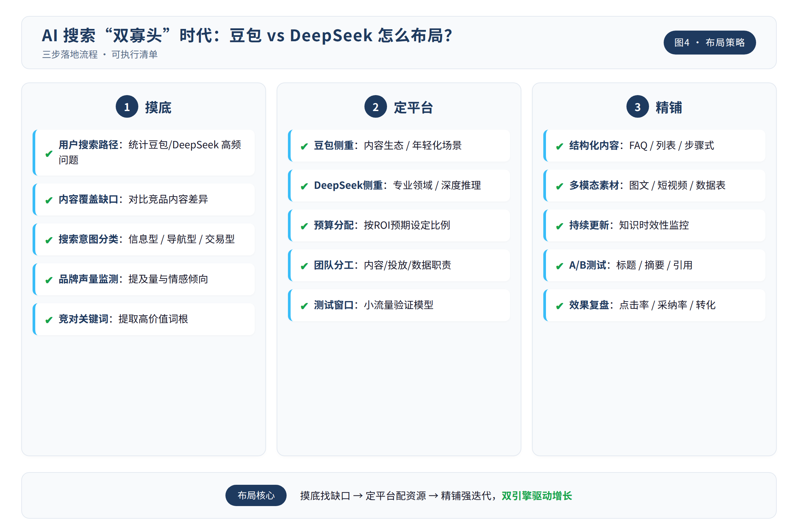This screenshot has height=532, width=798.
Task: Click the 布局核心 pill label
Action: coord(256,495)
